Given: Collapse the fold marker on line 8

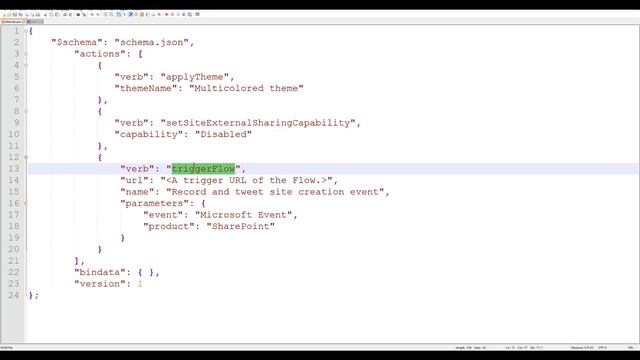Looking at the screenshot, I should pyautogui.click(x=26, y=111).
